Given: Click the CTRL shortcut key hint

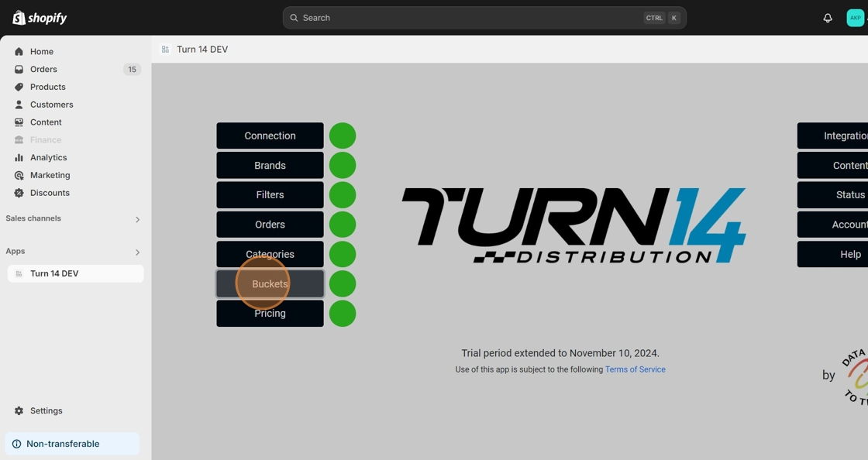Looking at the screenshot, I should [x=654, y=18].
